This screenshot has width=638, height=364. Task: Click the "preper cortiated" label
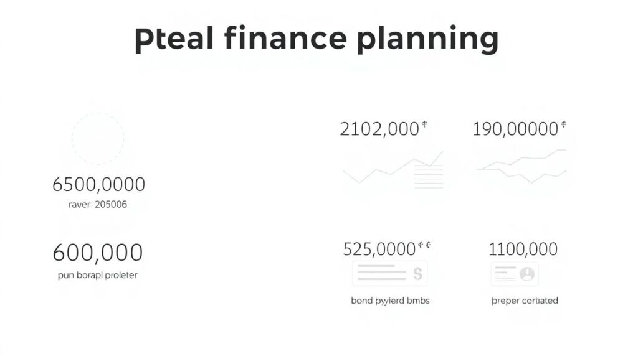click(525, 301)
